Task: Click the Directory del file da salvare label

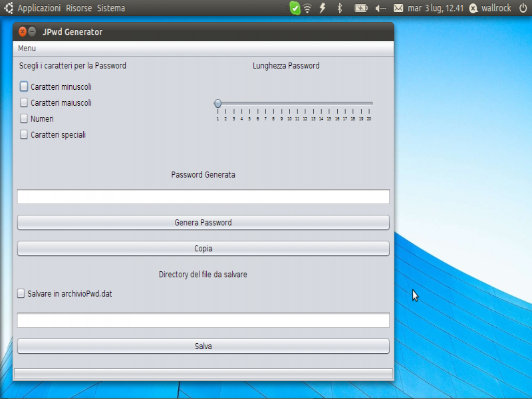Action: pos(203,275)
